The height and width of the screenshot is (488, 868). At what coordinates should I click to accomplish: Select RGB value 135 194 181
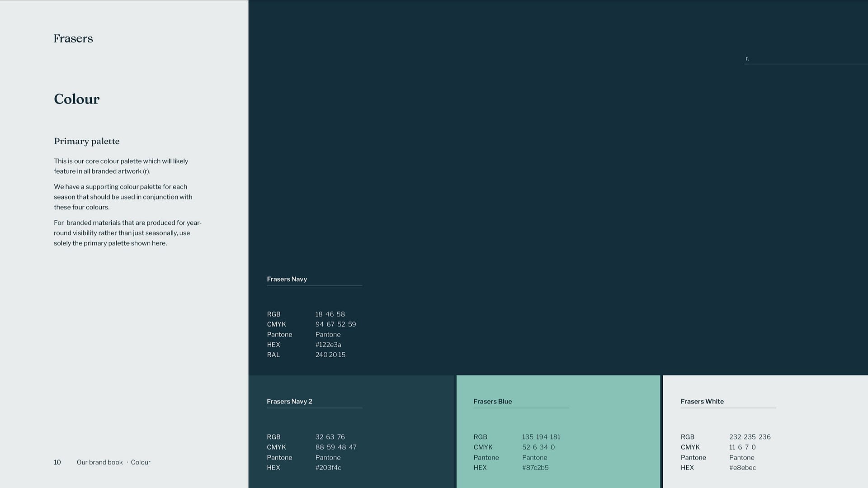click(541, 437)
